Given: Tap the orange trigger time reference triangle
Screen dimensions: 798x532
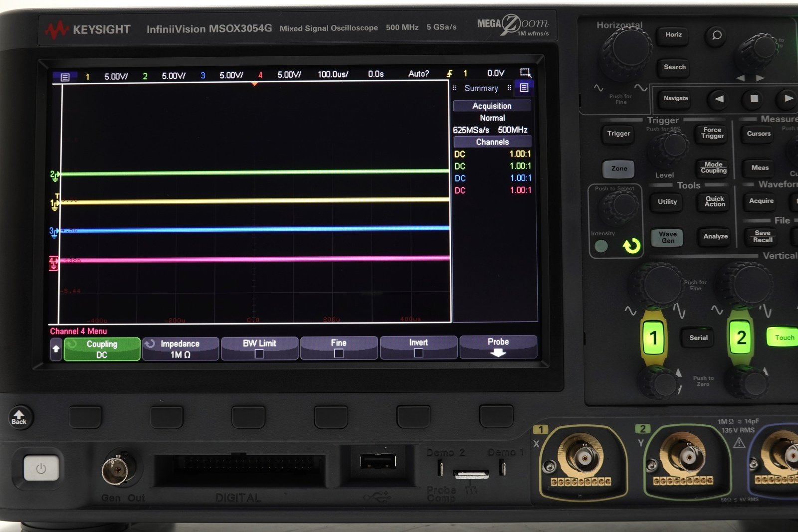Looking at the screenshot, I should [x=255, y=84].
